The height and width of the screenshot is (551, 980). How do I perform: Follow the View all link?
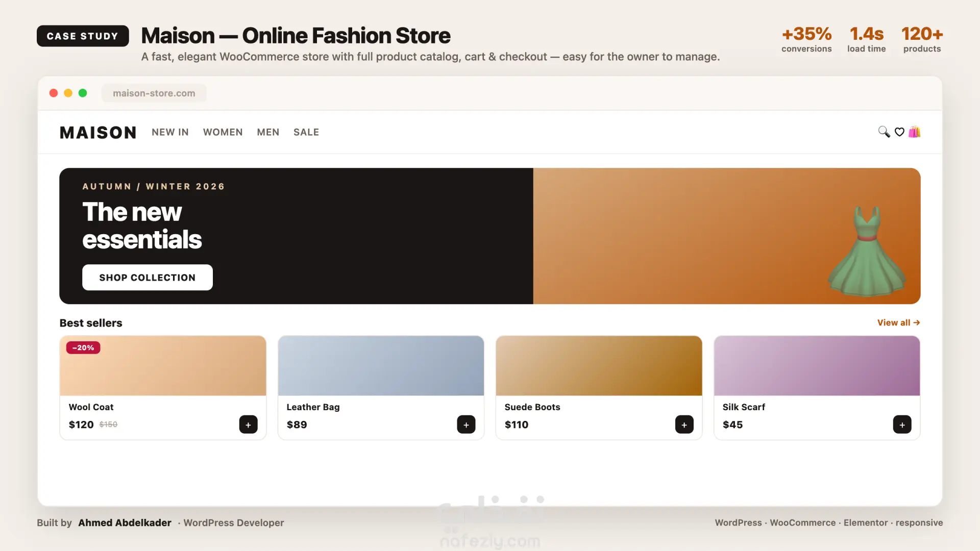tap(898, 322)
